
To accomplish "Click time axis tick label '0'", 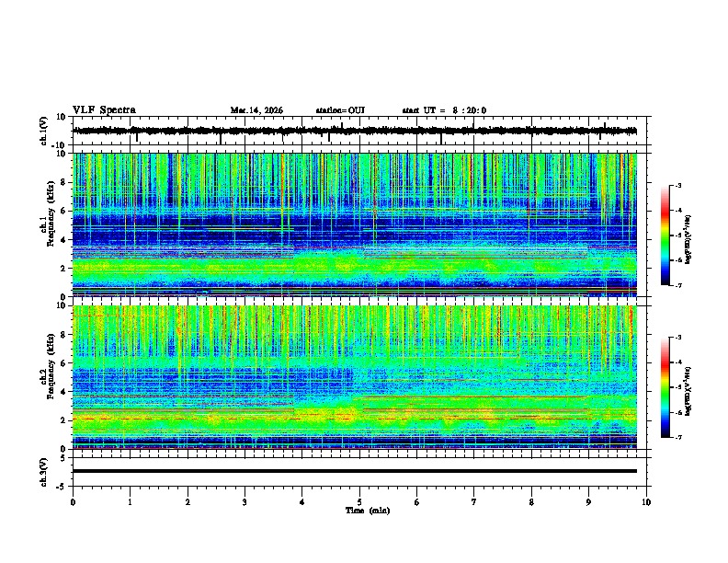I will (x=73, y=502).
